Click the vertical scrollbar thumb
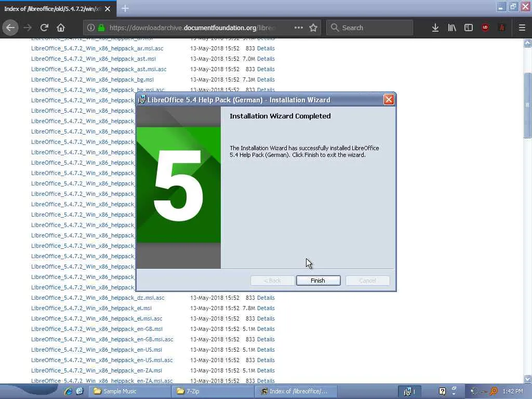 (x=528, y=105)
